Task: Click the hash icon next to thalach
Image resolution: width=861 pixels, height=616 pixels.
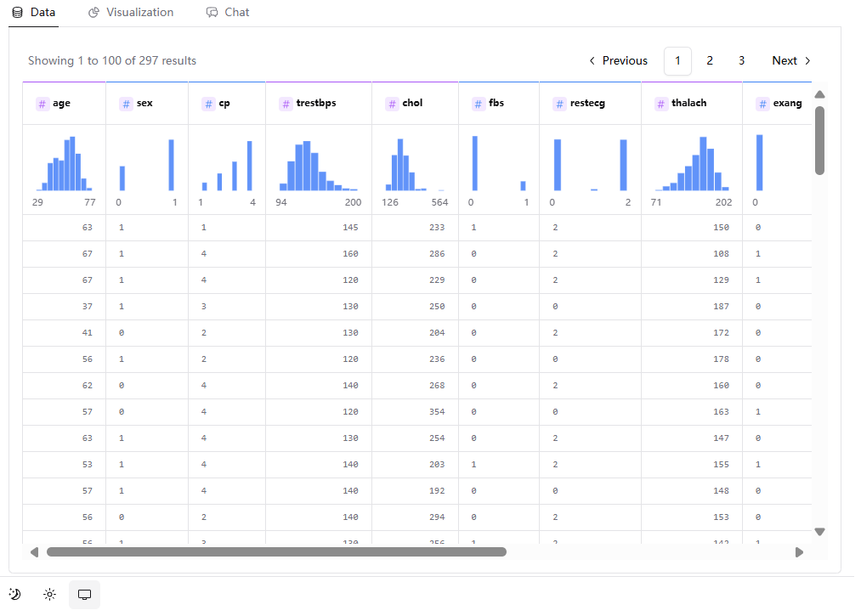Action: click(660, 104)
